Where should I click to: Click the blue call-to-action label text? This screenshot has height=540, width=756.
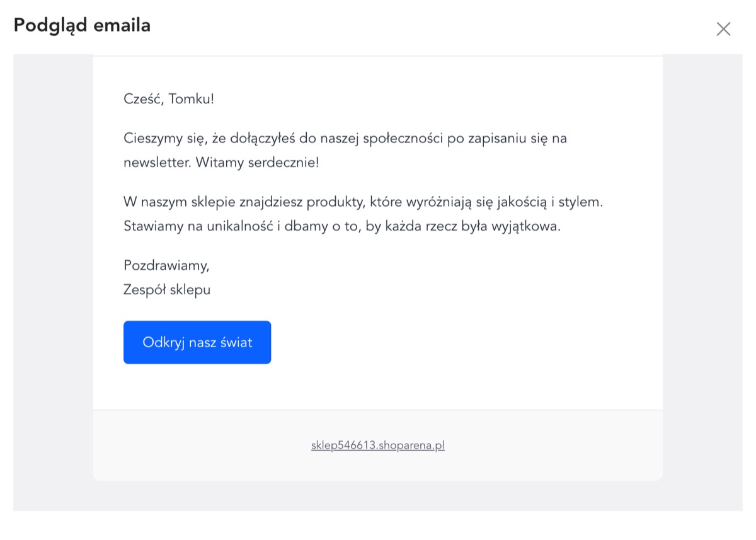pyautogui.click(x=197, y=342)
